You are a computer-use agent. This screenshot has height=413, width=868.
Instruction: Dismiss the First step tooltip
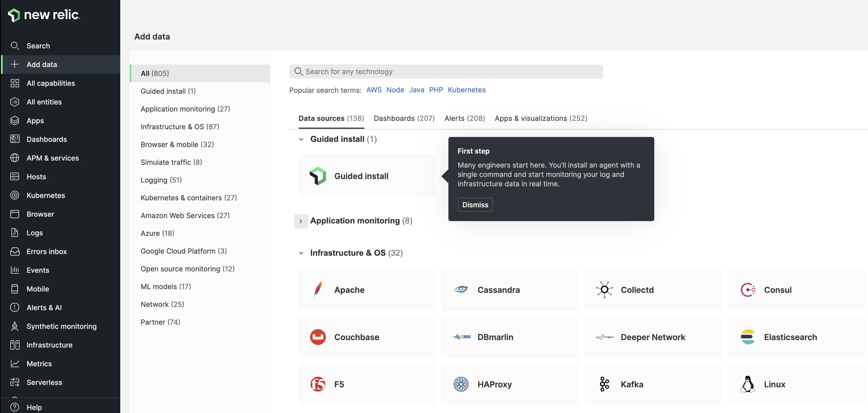pyautogui.click(x=475, y=205)
